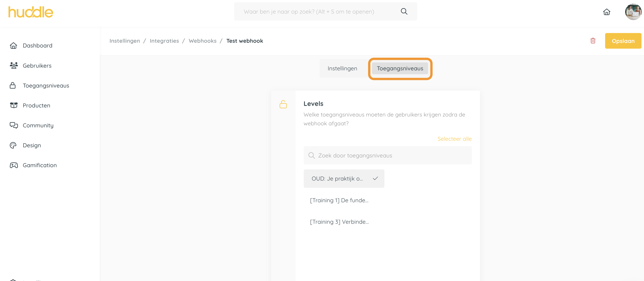644x281 pixels.
Task: Open Dashboard from the sidebar
Action: (x=38, y=45)
